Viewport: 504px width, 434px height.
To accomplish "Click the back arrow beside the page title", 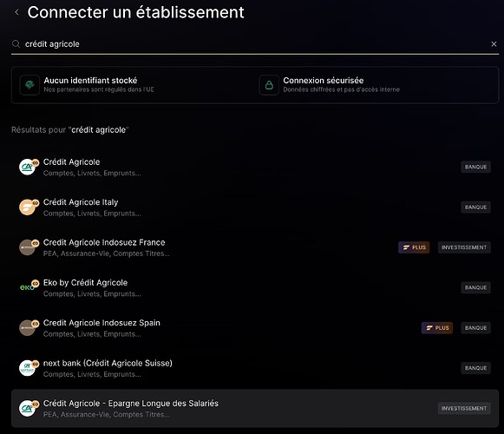I will (x=16, y=12).
